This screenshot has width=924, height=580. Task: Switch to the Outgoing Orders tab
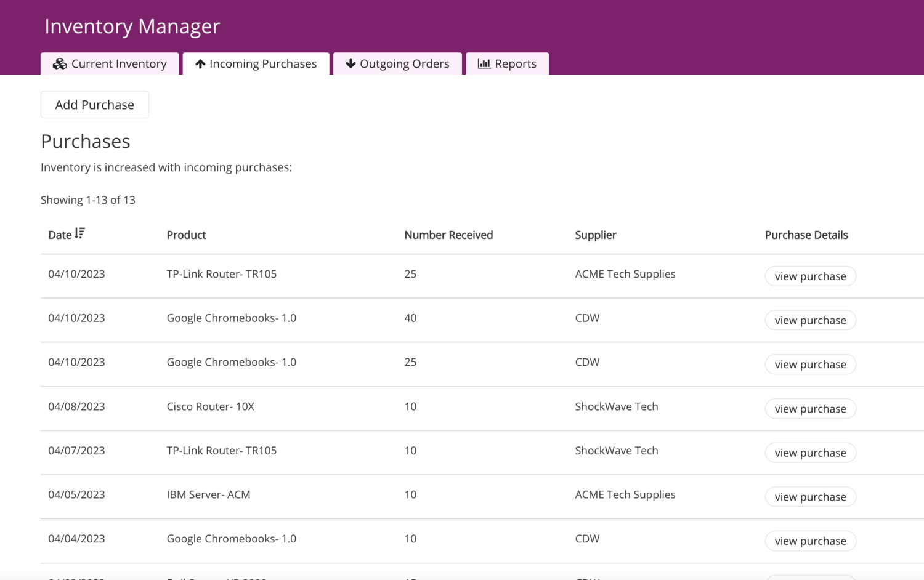(404, 64)
